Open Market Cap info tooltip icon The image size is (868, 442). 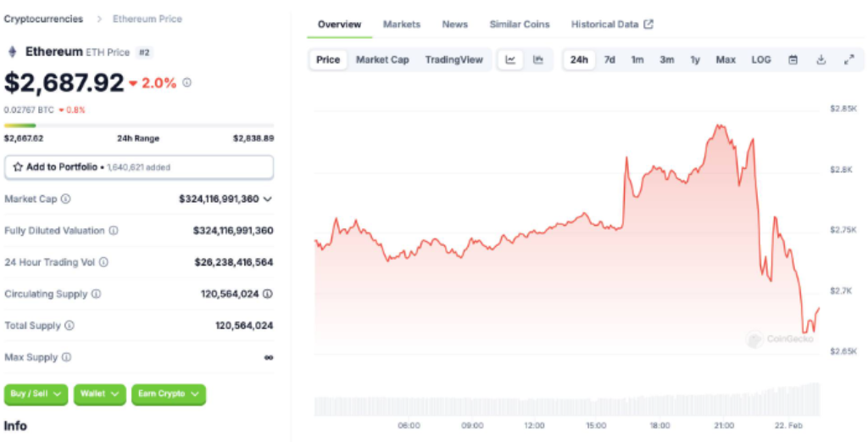click(66, 199)
